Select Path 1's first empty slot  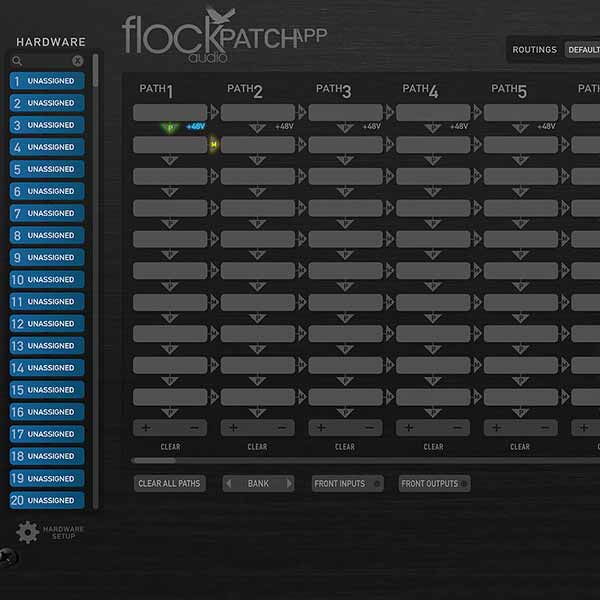tap(170, 112)
